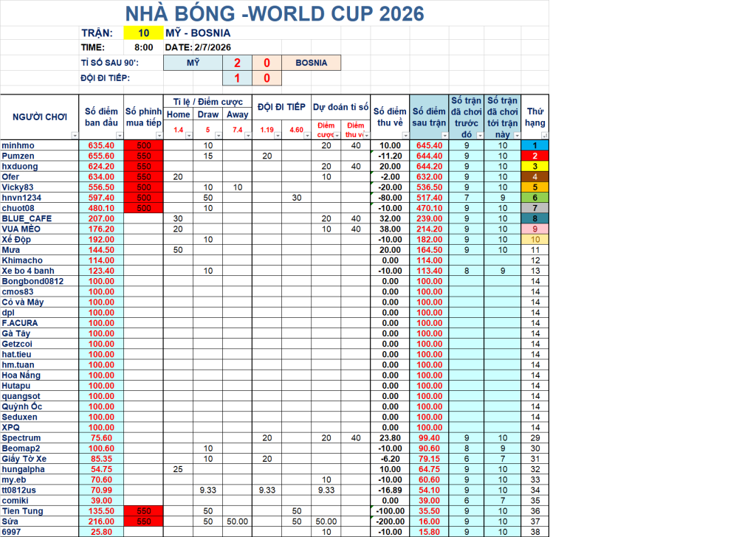Click Spectrum's points returned 23.80
This screenshot has width=756, height=537.
390,437
